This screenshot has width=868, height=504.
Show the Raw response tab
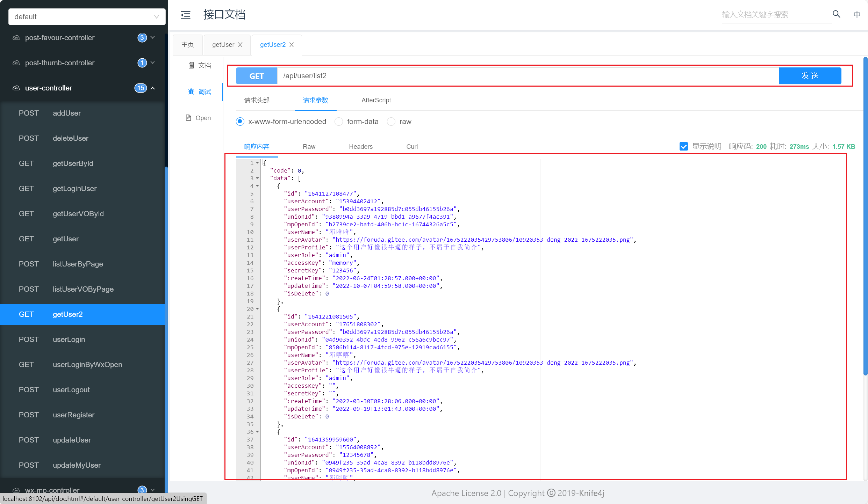point(309,147)
